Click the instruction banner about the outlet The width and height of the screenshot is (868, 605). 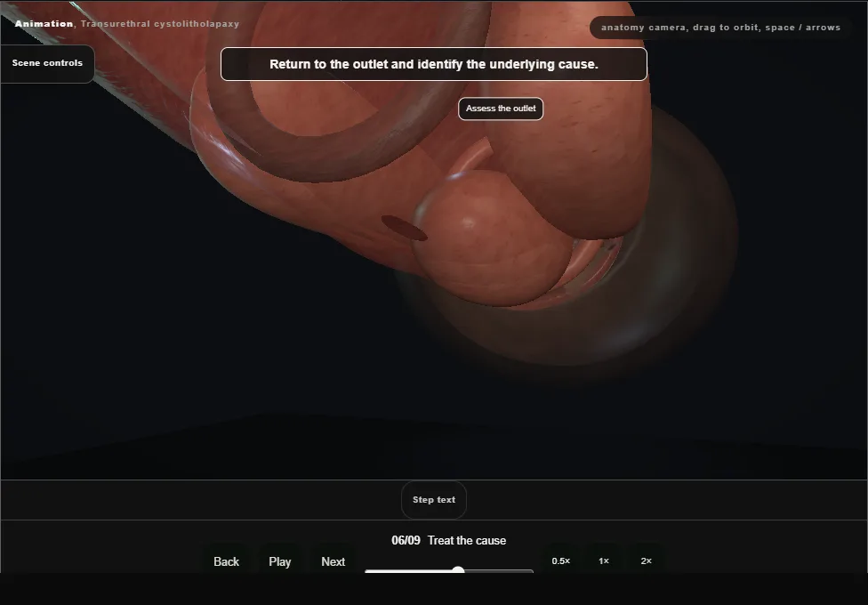(x=433, y=64)
